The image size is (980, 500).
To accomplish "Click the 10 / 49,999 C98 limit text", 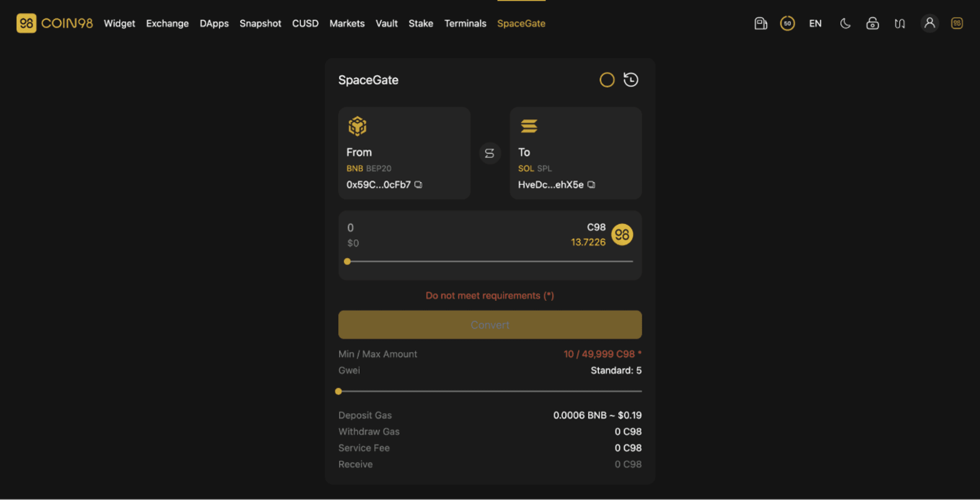I will point(603,354).
